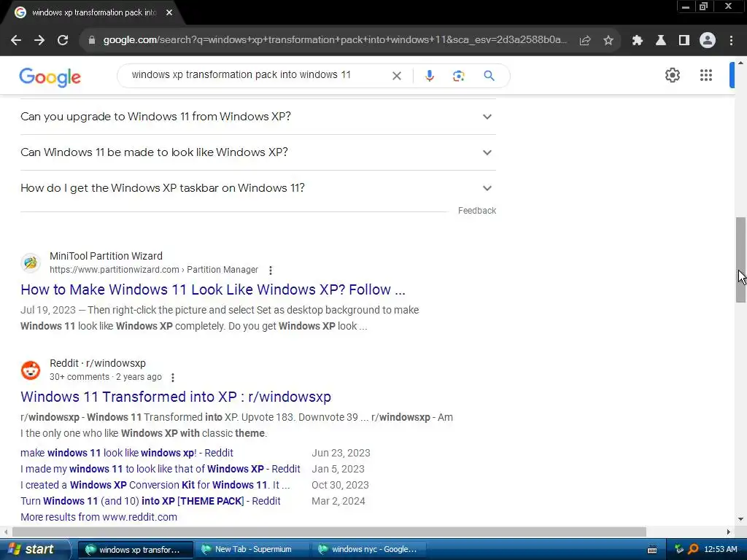Click the lock icon in address bar

click(x=92, y=40)
